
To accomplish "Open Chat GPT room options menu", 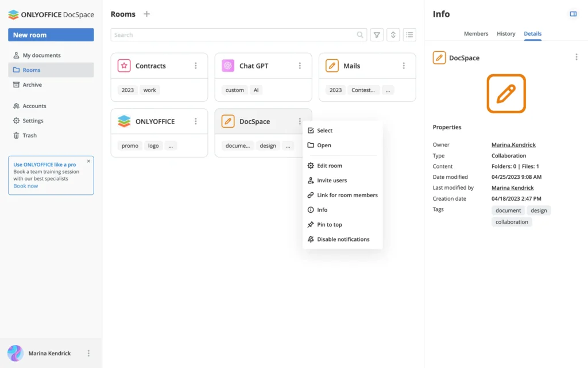I will click(x=300, y=66).
